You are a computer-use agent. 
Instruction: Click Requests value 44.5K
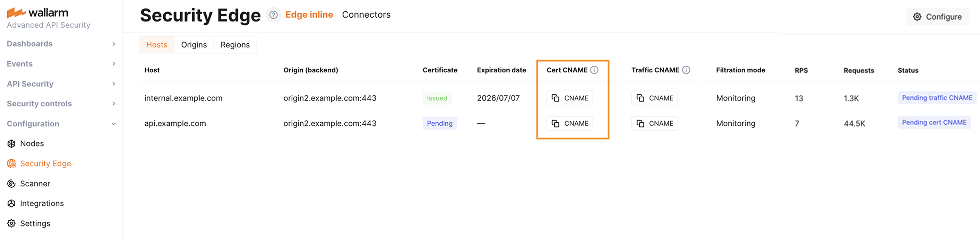click(854, 124)
